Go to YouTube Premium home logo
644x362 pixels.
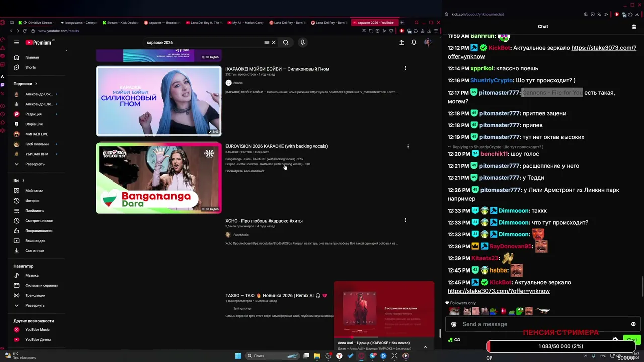point(39,43)
